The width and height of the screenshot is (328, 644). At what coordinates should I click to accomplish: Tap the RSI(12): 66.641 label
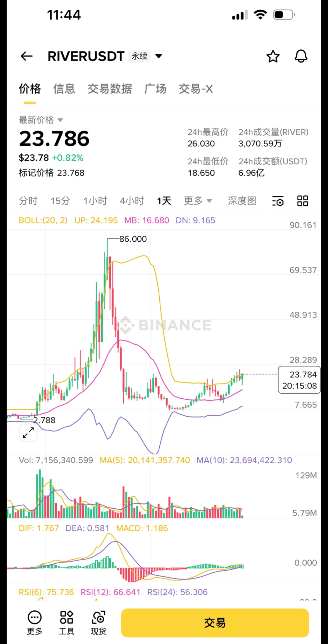tap(110, 592)
